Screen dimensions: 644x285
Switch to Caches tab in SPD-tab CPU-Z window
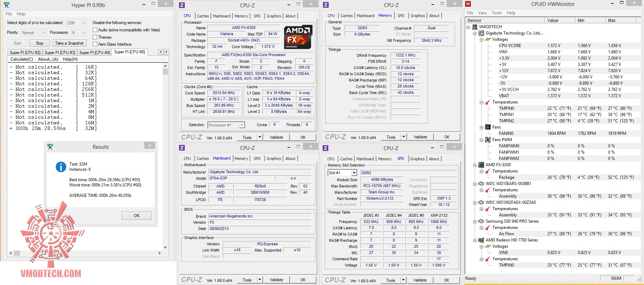[346, 159]
